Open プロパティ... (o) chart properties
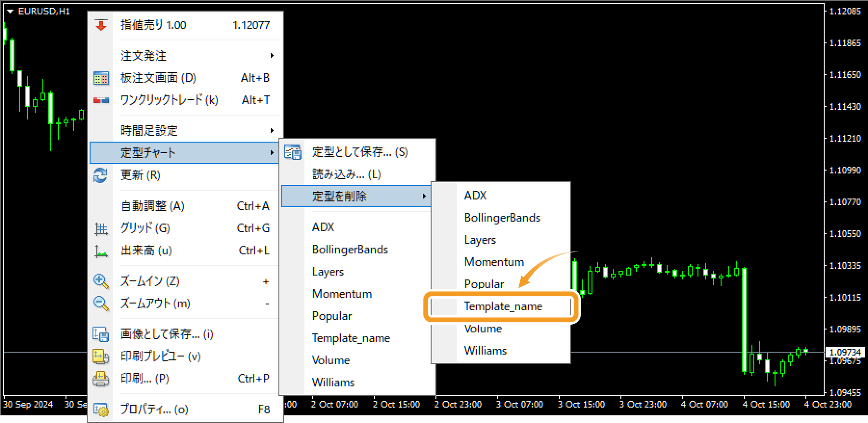Viewport: 868px width, 423px height. (x=154, y=410)
